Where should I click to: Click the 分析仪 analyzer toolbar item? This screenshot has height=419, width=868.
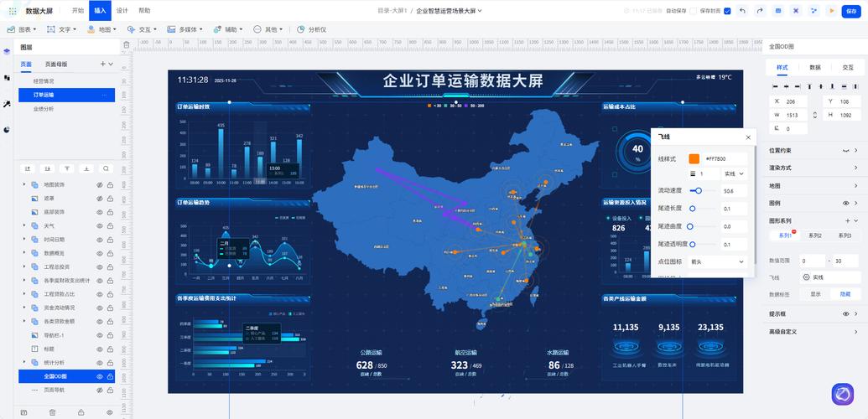pyautogui.click(x=312, y=29)
